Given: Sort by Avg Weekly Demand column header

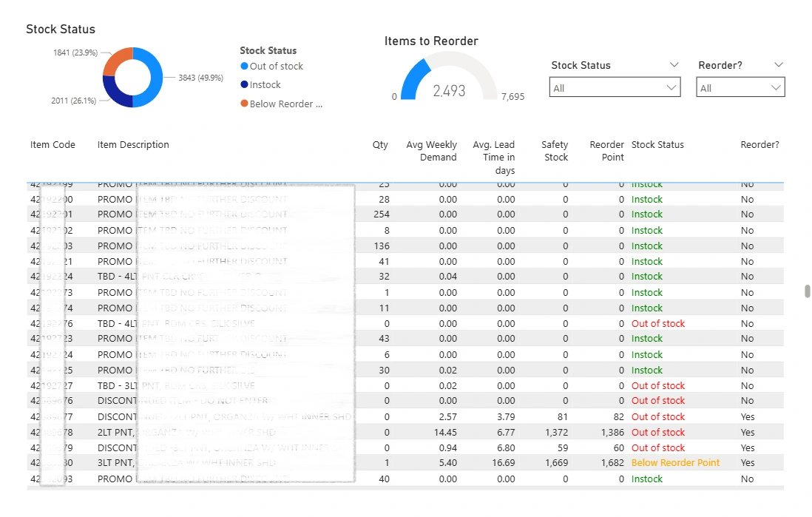Looking at the screenshot, I should [431, 151].
